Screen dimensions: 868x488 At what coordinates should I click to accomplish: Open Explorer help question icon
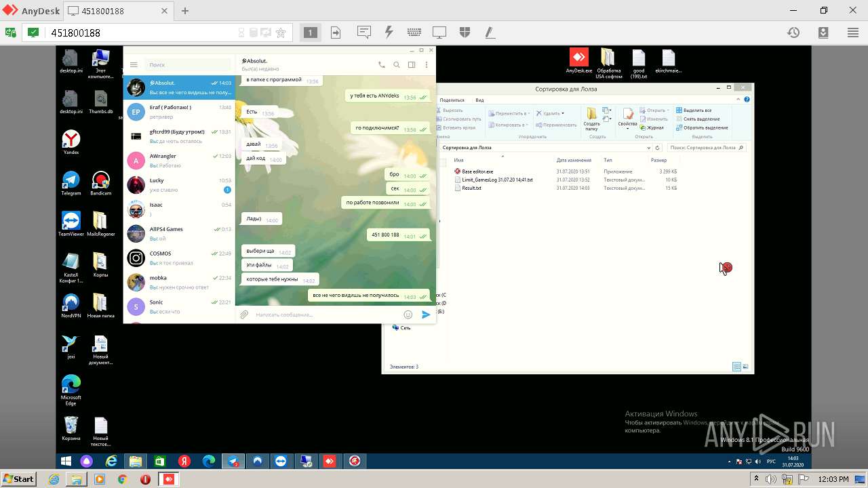click(747, 100)
